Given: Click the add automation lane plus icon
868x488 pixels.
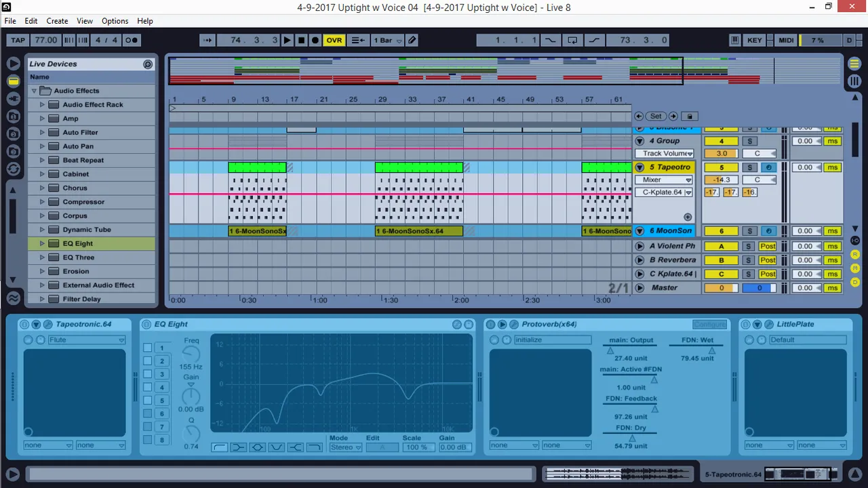Looking at the screenshot, I should 688,217.
